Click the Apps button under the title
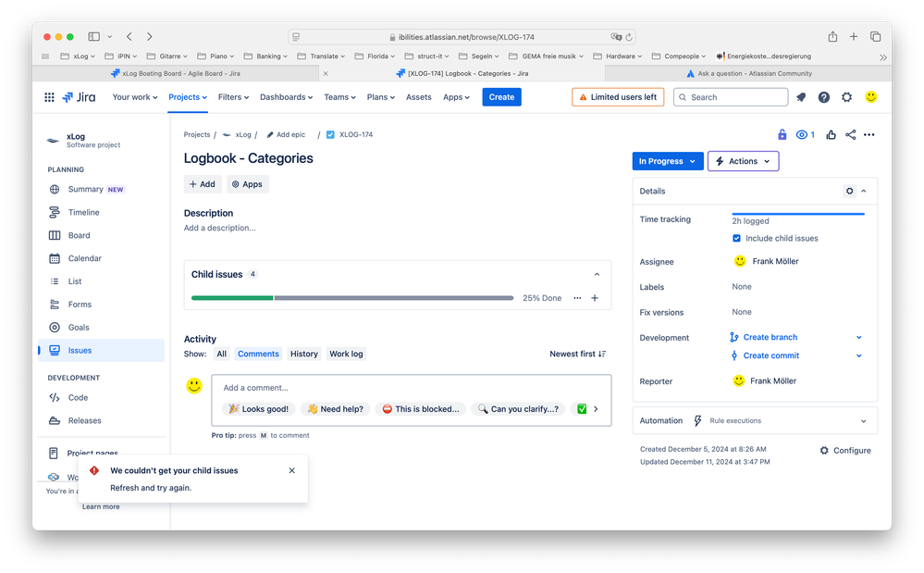 [247, 184]
